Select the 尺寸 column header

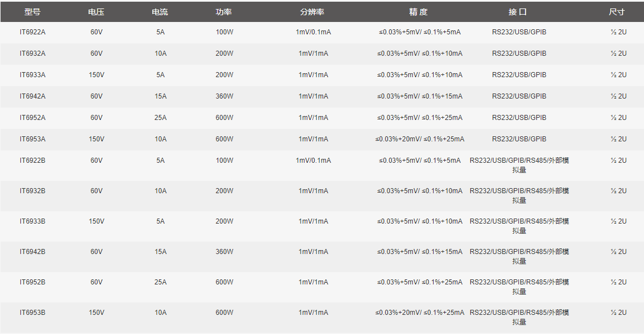[x=617, y=12]
